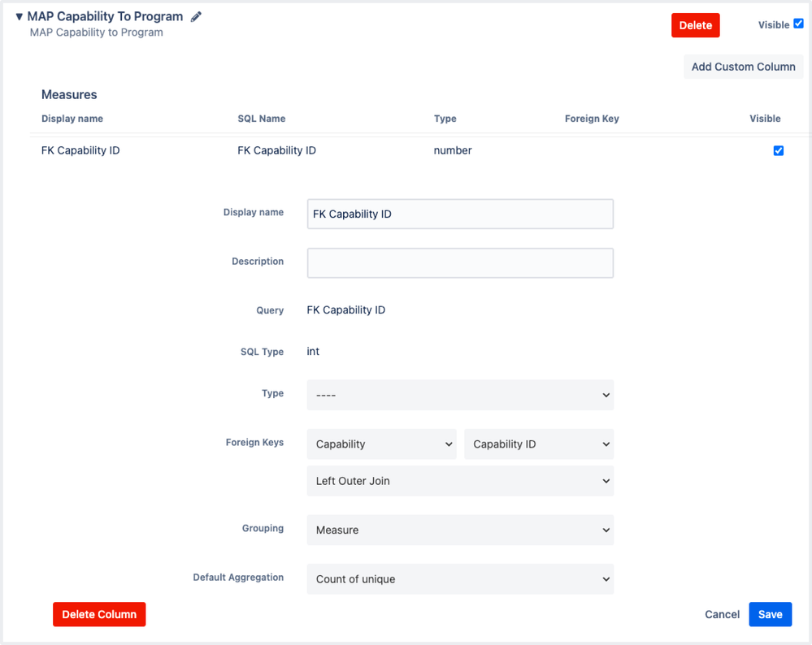This screenshot has height=645, width=812.
Task: Open the Capability foreign key table dropdown
Action: click(382, 444)
